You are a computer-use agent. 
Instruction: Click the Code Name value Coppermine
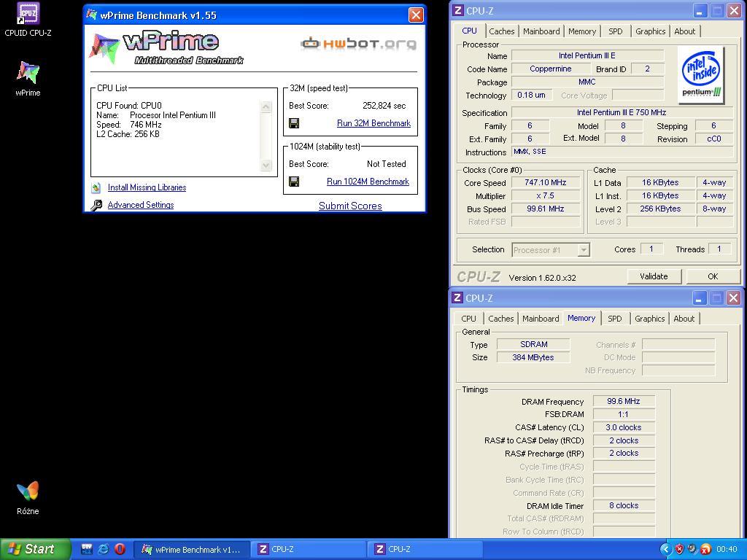pos(550,69)
